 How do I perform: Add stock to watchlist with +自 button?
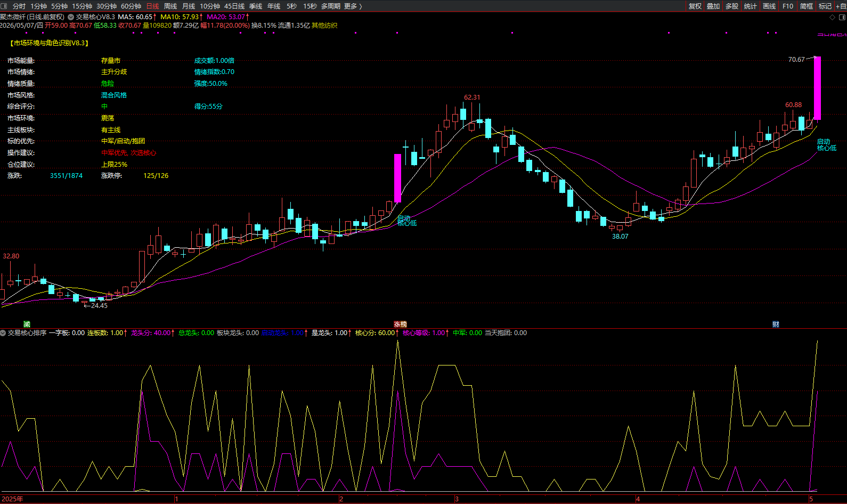[x=841, y=6]
